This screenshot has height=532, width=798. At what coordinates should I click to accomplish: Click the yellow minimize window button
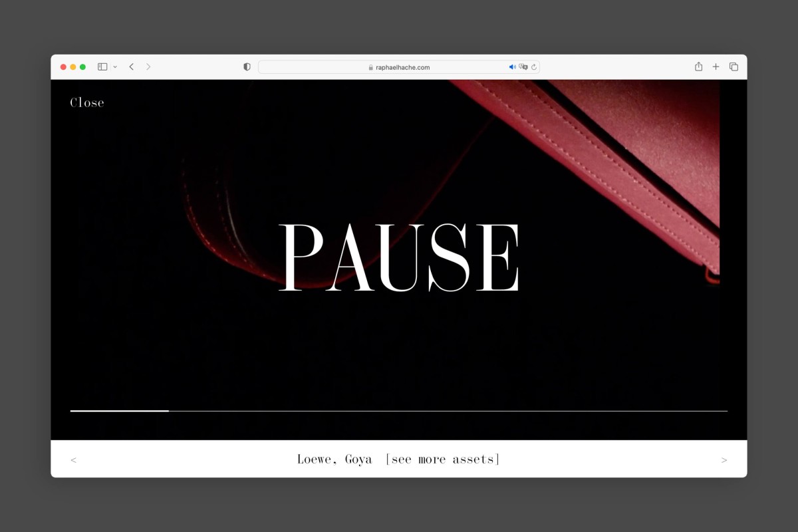pyautogui.click(x=73, y=67)
